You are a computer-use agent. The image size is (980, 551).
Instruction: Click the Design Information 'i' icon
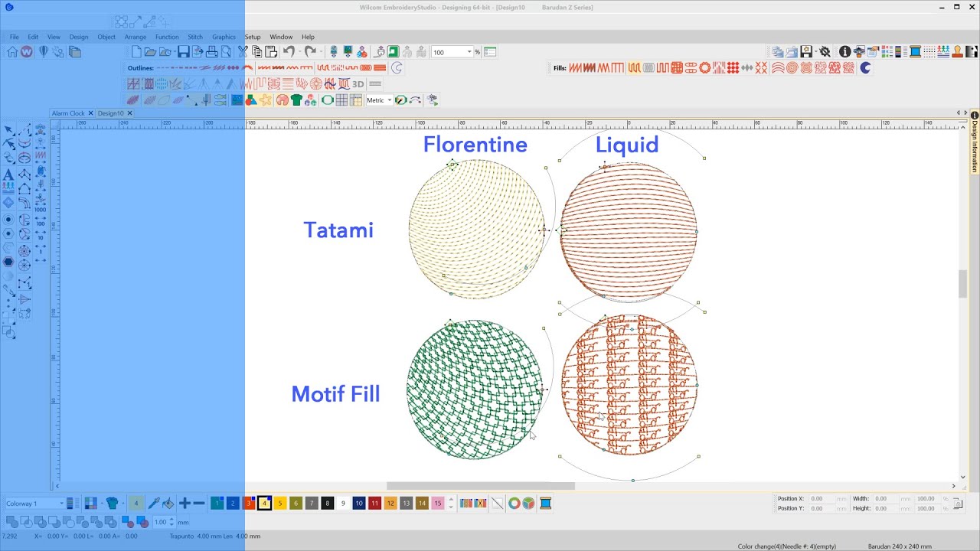point(844,51)
